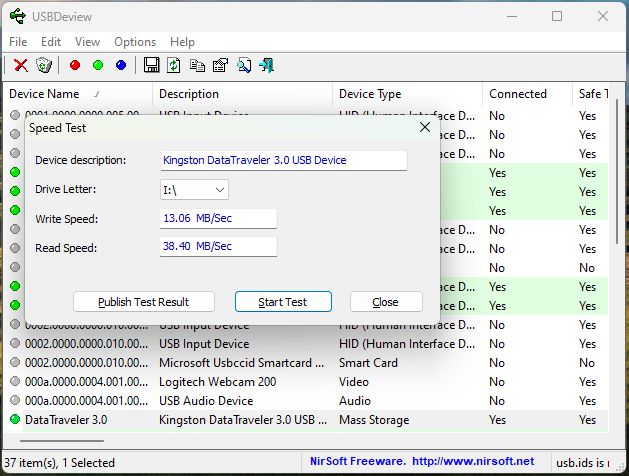Click gray icon of Logitech Webcam 200 row
629x476 pixels.
[x=15, y=381]
